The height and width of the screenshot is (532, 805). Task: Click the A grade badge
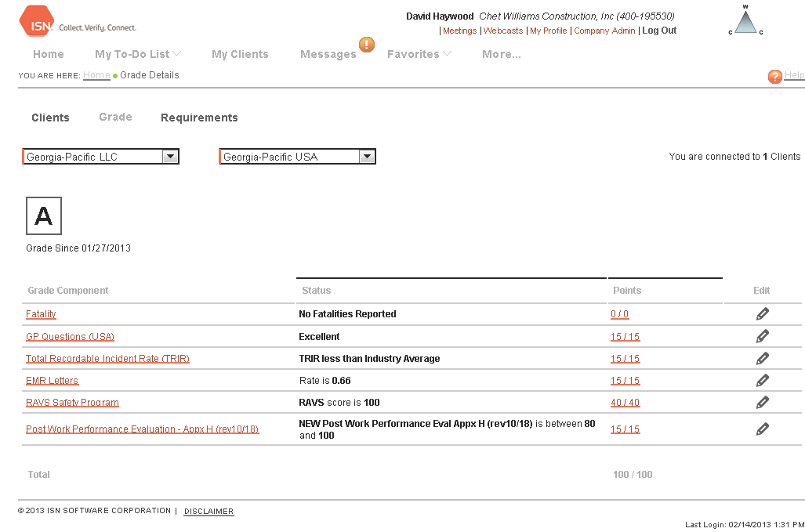(x=44, y=216)
